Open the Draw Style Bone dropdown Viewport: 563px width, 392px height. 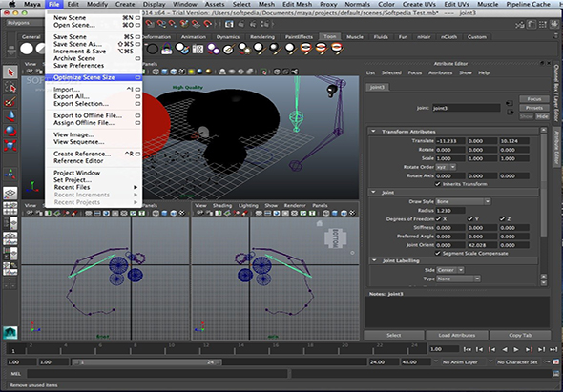(463, 202)
